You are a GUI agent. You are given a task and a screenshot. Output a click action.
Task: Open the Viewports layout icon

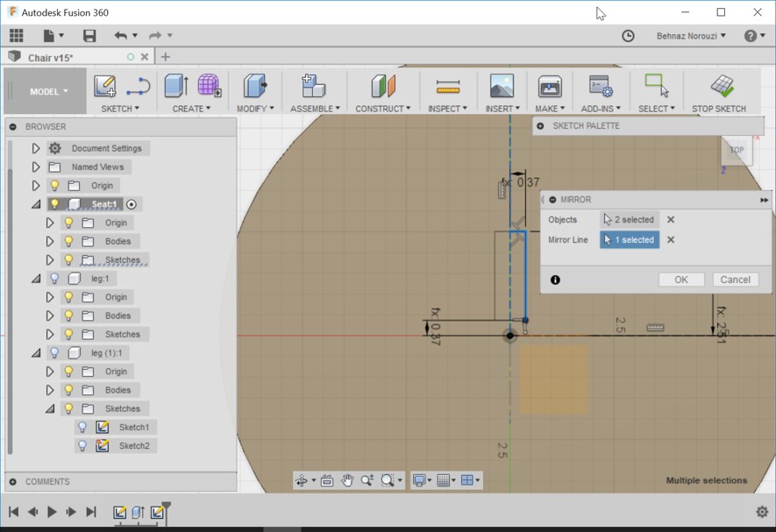[x=466, y=480]
